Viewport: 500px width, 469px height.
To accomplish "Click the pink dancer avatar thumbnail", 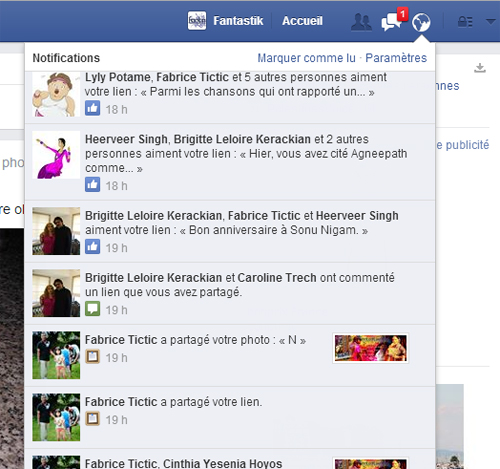I will point(56,155).
